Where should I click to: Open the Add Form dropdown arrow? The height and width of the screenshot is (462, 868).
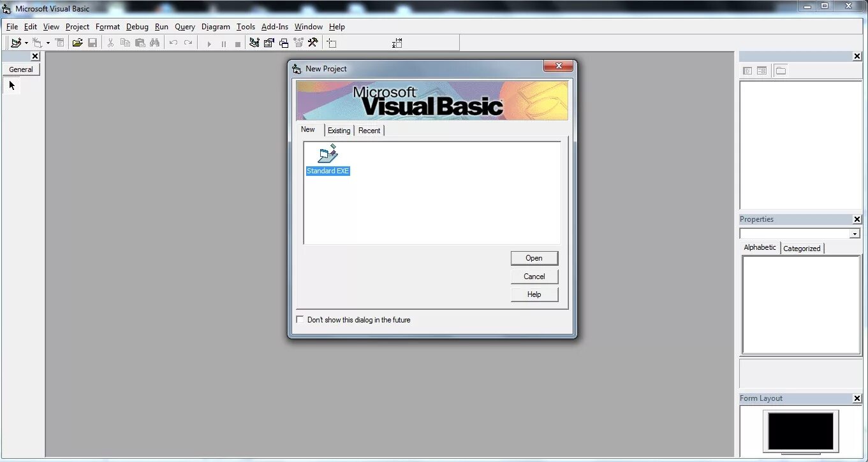coord(48,43)
